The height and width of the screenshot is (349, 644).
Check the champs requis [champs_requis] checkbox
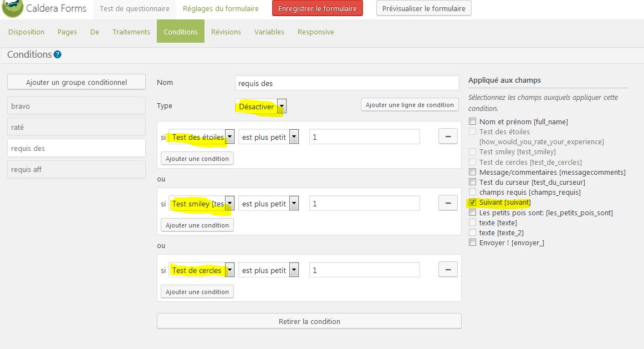coord(472,192)
